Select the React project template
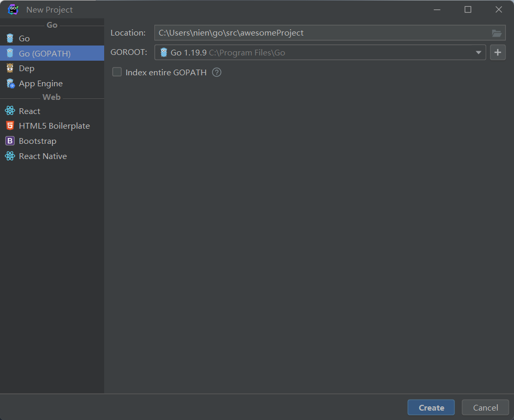 (52, 111)
